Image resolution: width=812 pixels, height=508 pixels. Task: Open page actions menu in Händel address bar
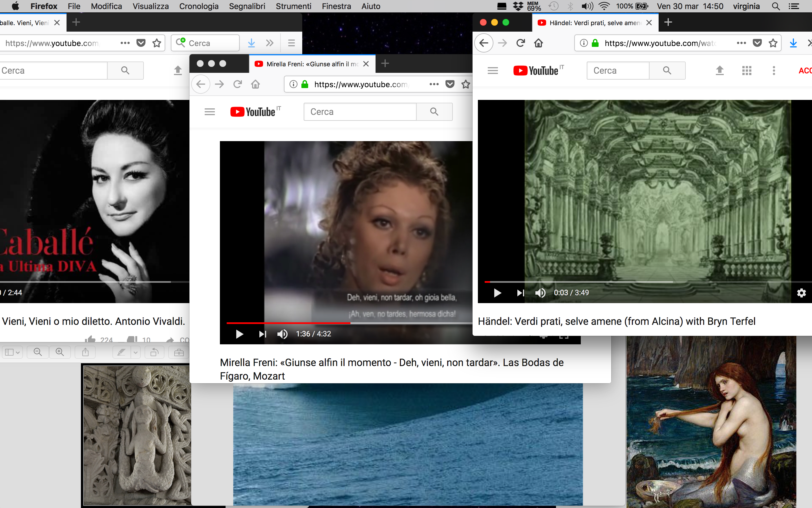[741, 43]
